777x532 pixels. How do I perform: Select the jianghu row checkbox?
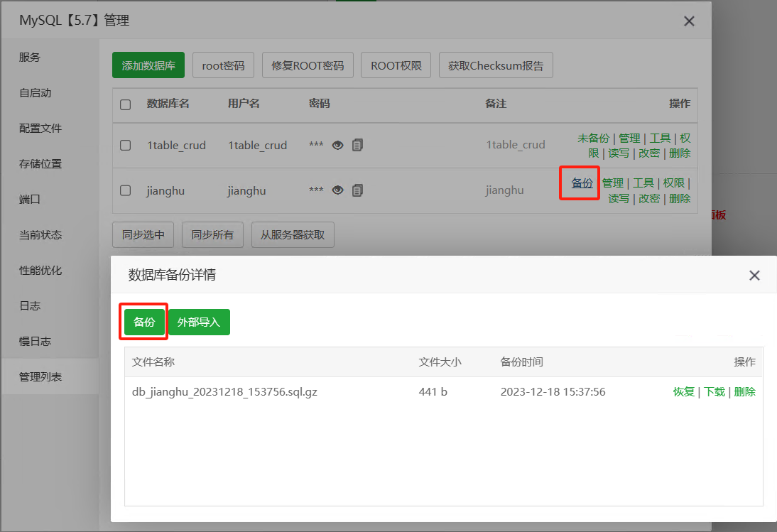click(126, 190)
